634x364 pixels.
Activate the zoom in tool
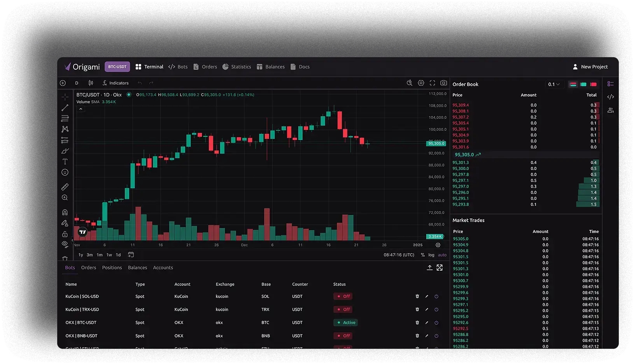pos(65,198)
